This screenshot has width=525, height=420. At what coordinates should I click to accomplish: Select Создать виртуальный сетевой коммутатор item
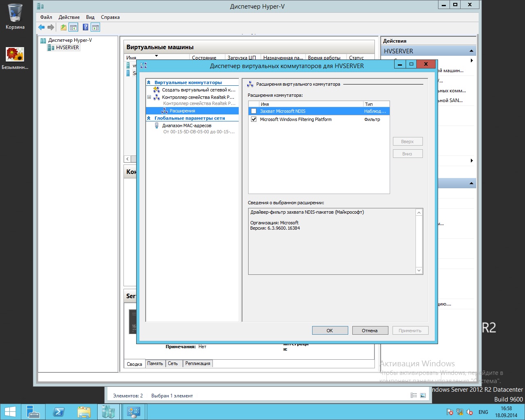pos(199,90)
